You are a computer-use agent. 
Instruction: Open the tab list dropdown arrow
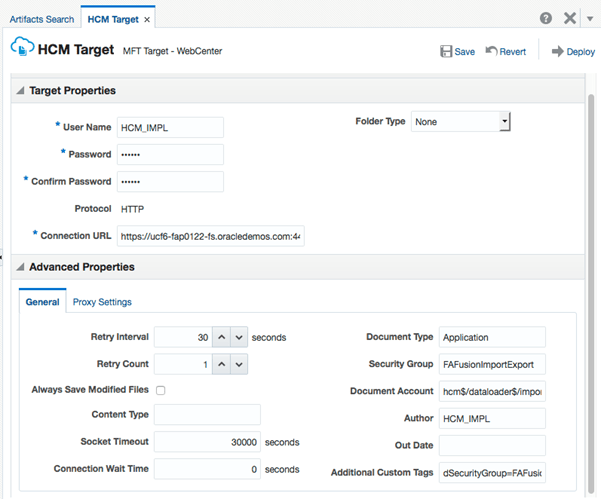(591, 19)
